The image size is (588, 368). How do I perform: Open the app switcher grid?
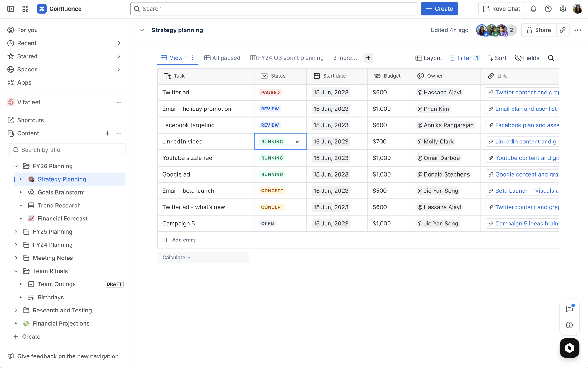point(25,9)
